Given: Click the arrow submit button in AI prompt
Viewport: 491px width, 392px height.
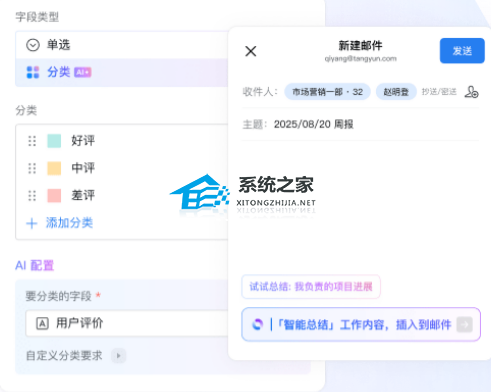Looking at the screenshot, I should [x=465, y=324].
